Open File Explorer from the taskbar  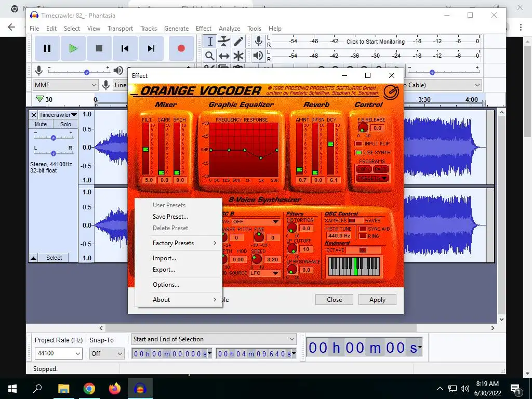pos(63,389)
